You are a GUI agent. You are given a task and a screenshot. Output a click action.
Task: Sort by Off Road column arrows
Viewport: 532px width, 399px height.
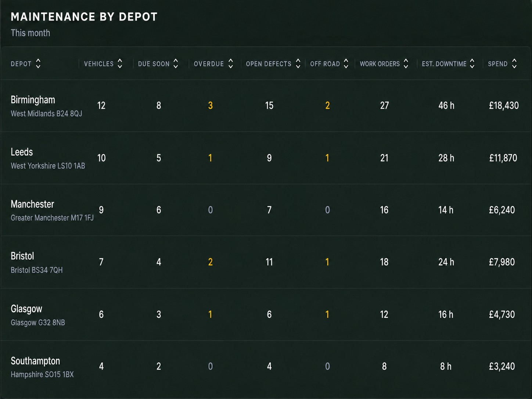(346, 64)
